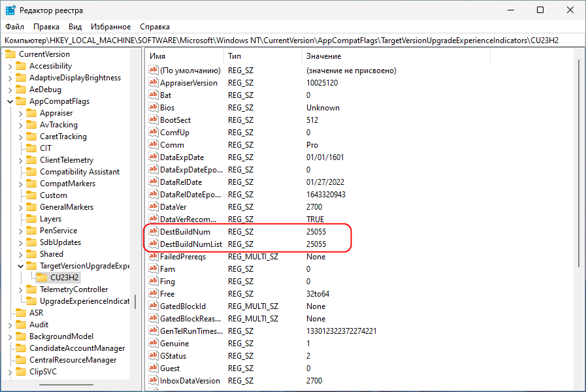Viewport: 586px width, 392px height.
Task: Select the UpgradeExperienceIndicators key
Action: (84, 301)
